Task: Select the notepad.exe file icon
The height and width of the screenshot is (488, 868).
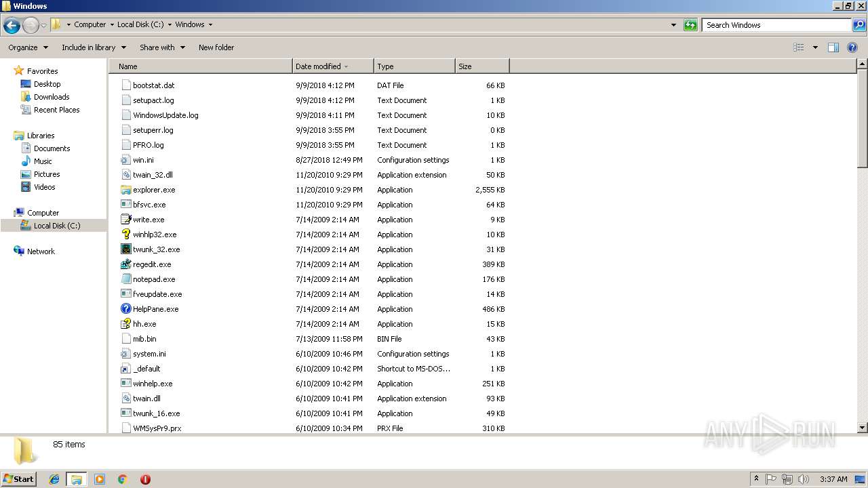Action: coord(125,279)
